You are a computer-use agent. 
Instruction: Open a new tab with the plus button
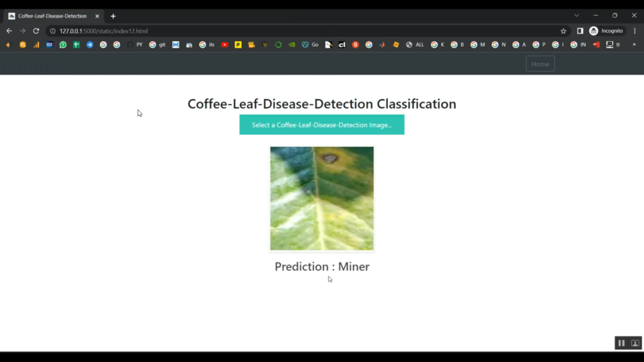[113, 16]
